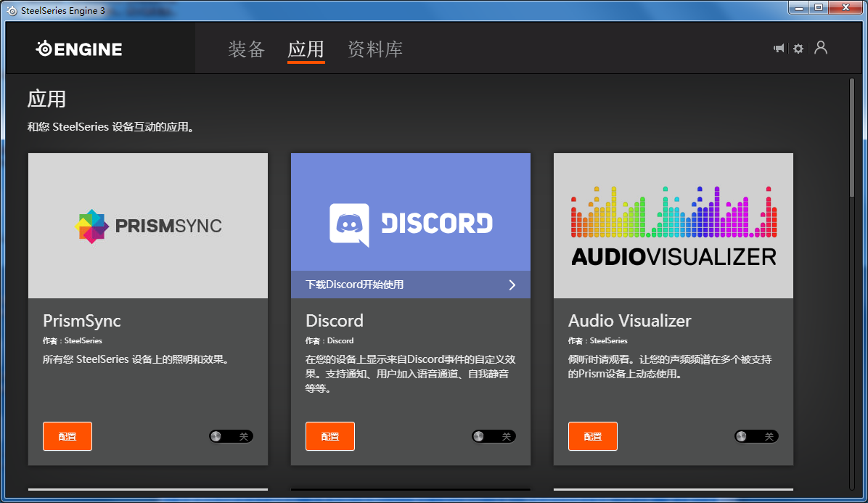The image size is (868, 503).
Task: Click the user account profile icon
Action: pyautogui.click(x=821, y=48)
